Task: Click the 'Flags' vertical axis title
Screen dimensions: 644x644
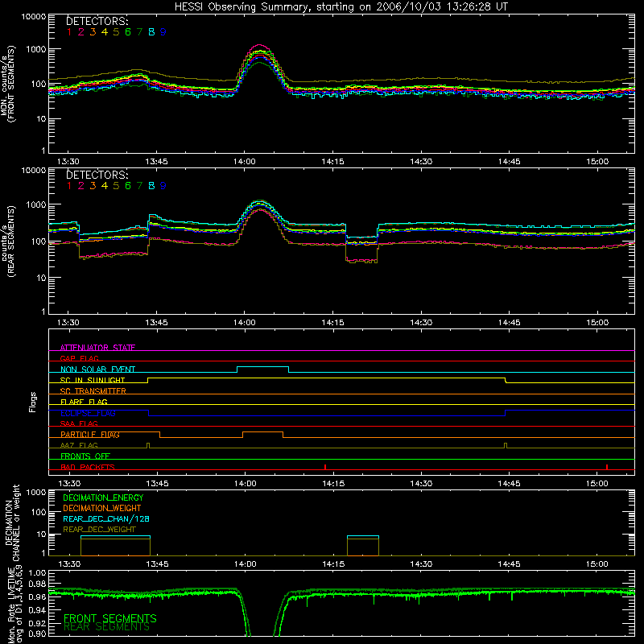Action: pyautogui.click(x=33, y=402)
